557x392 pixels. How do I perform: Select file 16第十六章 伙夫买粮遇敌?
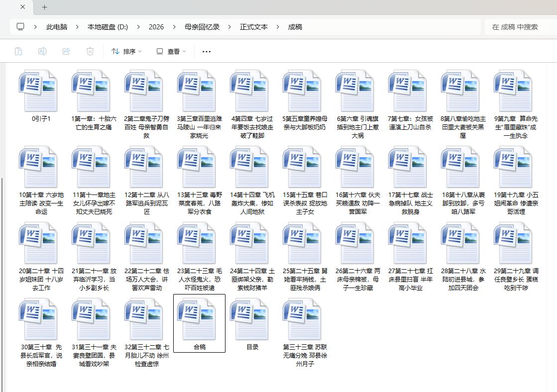[x=358, y=181]
